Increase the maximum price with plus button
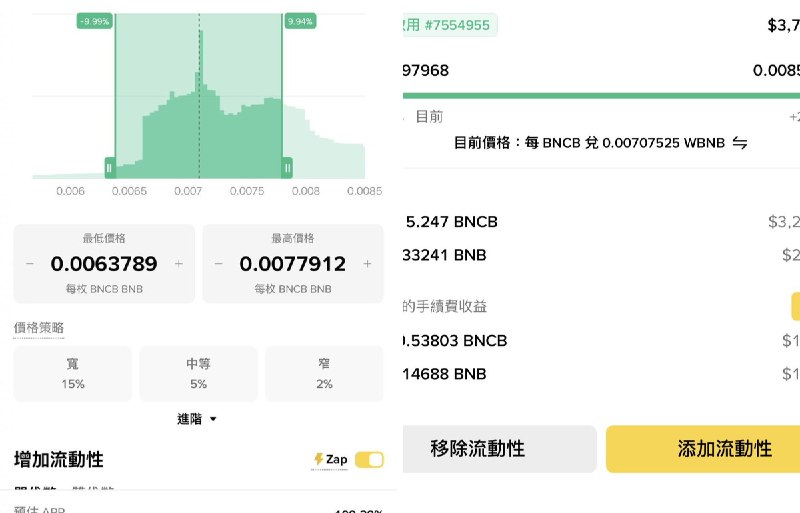The width and height of the screenshot is (800, 513). (x=367, y=264)
